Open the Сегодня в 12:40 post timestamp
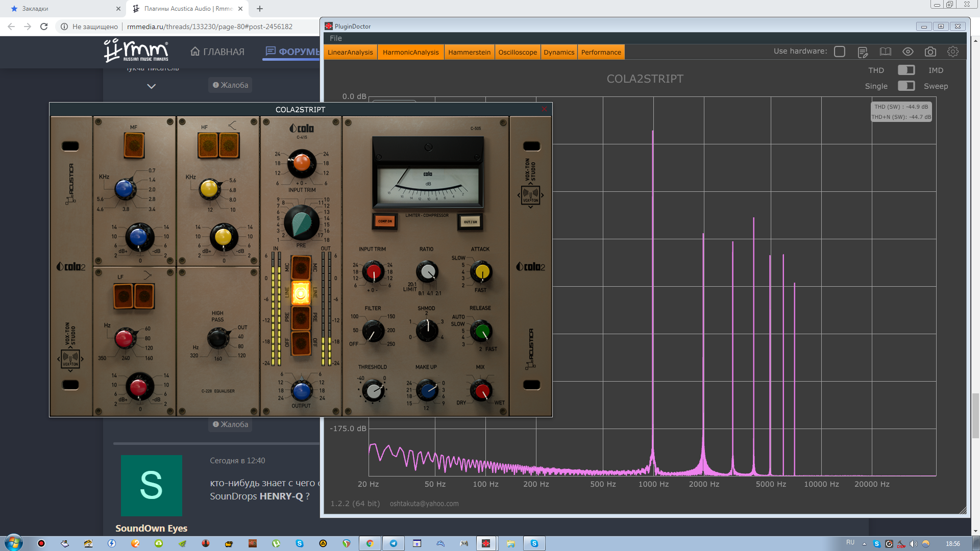 coord(237,461)
